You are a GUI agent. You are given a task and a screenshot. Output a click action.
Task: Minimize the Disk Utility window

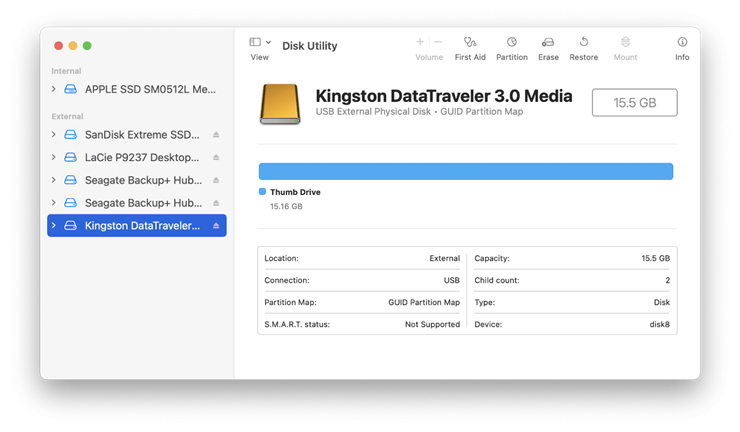click(73, 46)
